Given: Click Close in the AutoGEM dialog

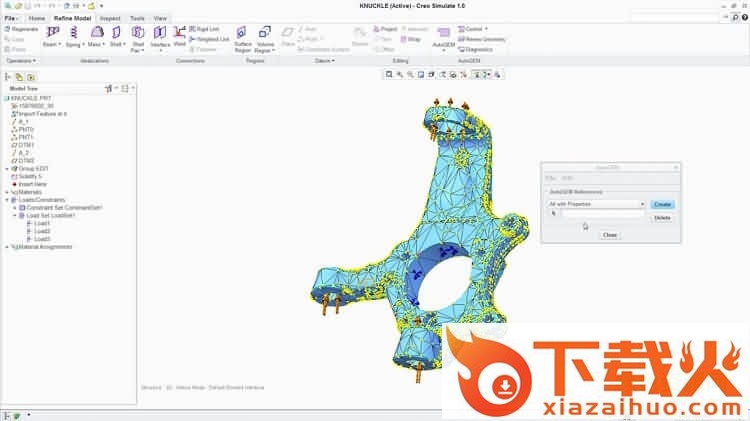Looking at the screenshot, I should pos(610,235).
